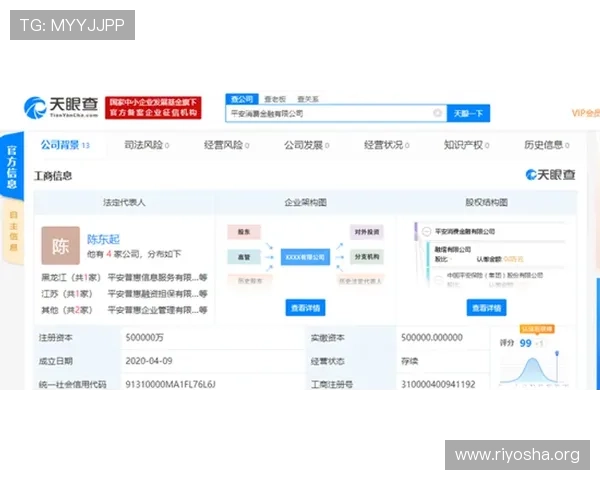Click registered capital value 500000万
600x480 pixels.
(144, 337)
